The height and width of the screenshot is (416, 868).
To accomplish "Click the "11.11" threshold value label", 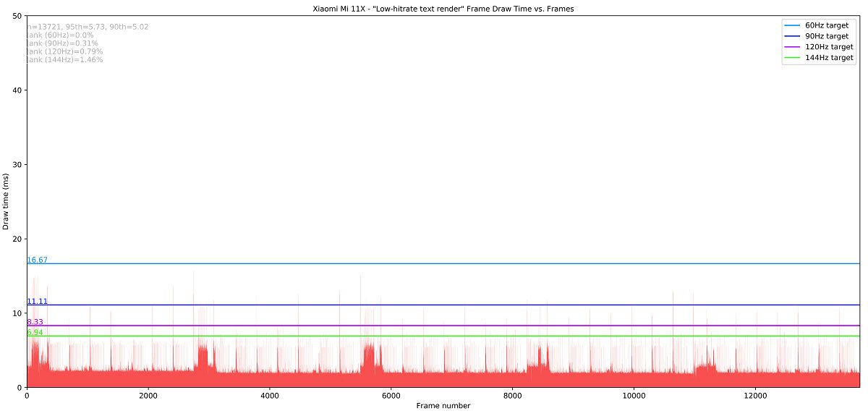I will pos(38,301).
